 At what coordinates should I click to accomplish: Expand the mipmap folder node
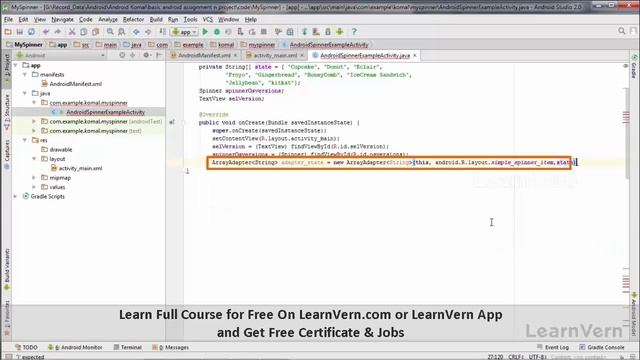point(34,178)
